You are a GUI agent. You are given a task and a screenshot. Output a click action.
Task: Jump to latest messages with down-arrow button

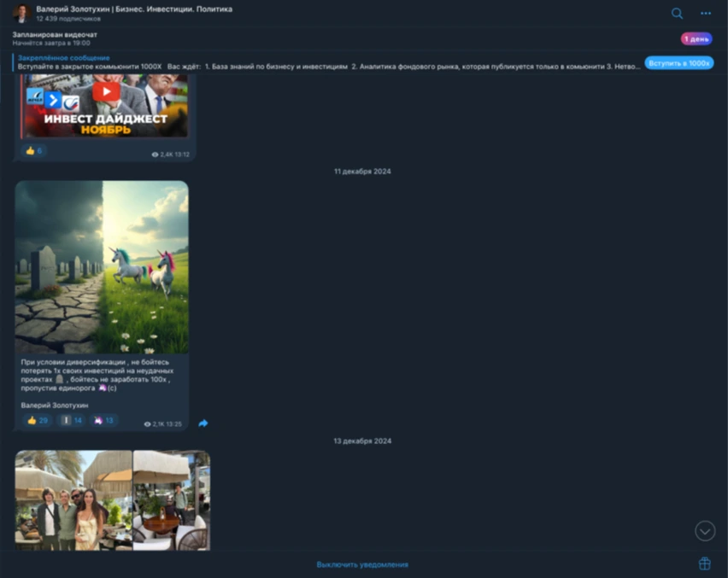(705, 531)
